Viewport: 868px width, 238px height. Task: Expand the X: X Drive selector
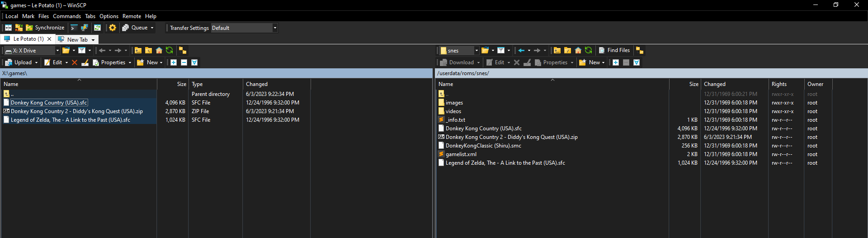[57, 51]
